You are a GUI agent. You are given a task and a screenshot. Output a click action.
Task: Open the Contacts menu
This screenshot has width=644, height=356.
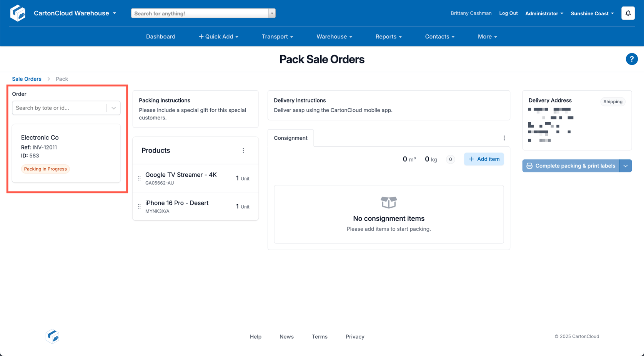(x=439, y=36)
